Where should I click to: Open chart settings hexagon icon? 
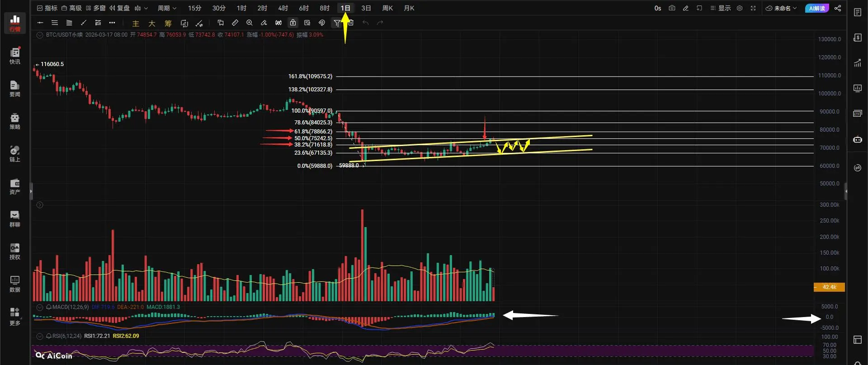tap(740, 8)
